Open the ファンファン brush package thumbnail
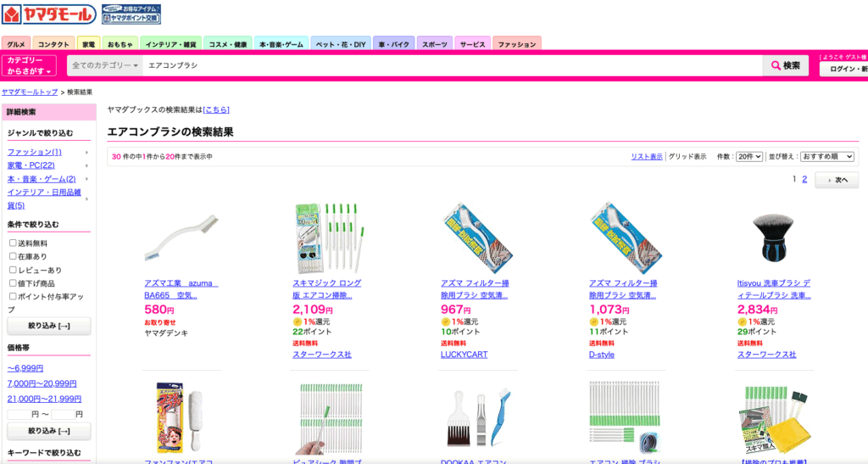Image resolution: width=868 pixels, height=464 pixels. pos(181,417)
